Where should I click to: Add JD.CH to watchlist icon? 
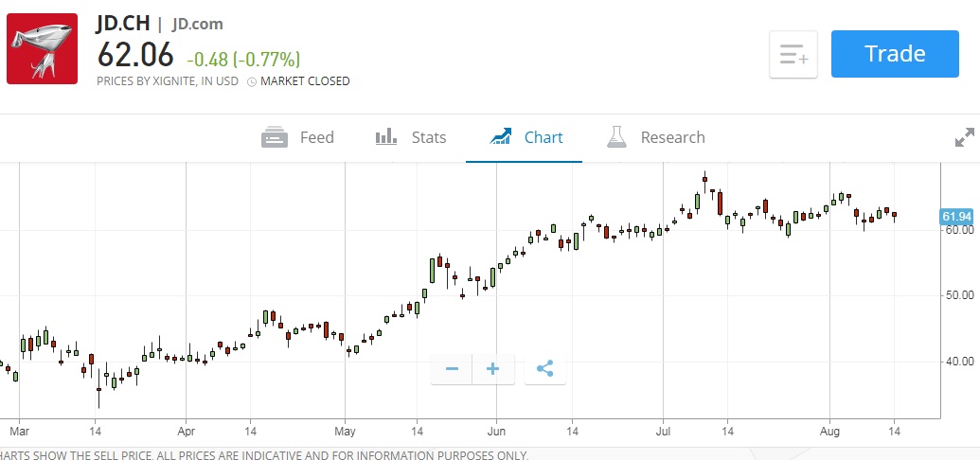(x=793, y=55)
